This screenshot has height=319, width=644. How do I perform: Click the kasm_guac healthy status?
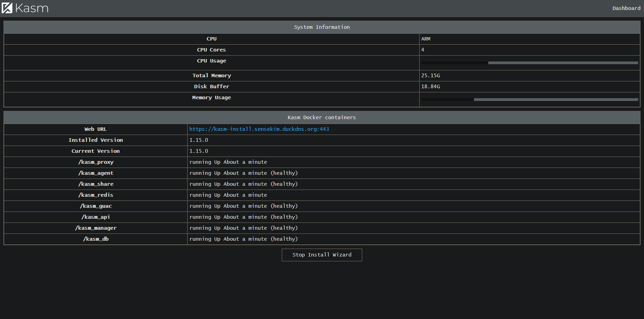click(243, 206)
